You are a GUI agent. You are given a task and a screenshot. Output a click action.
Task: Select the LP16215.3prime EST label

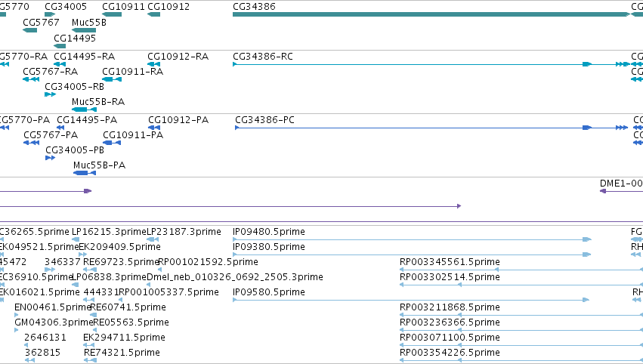click(x=109, y=232)
